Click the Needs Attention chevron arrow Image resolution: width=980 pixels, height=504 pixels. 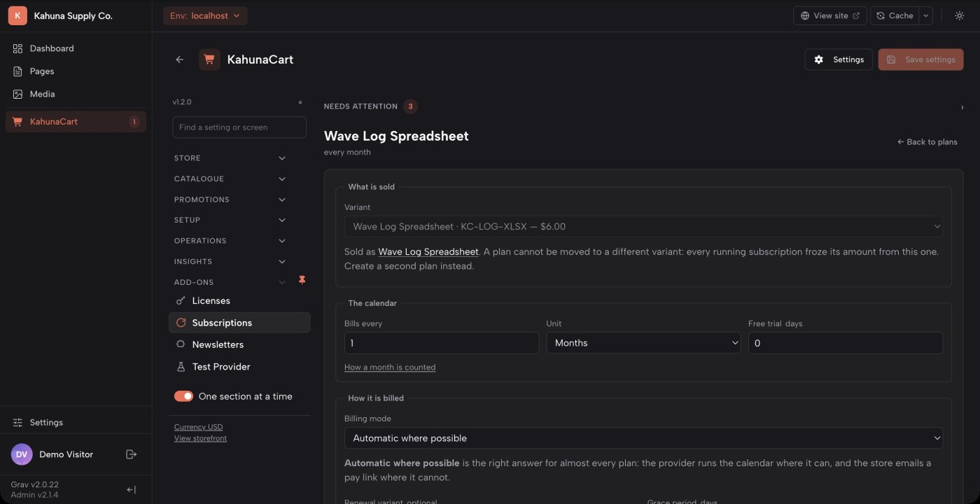pos(962,107)
